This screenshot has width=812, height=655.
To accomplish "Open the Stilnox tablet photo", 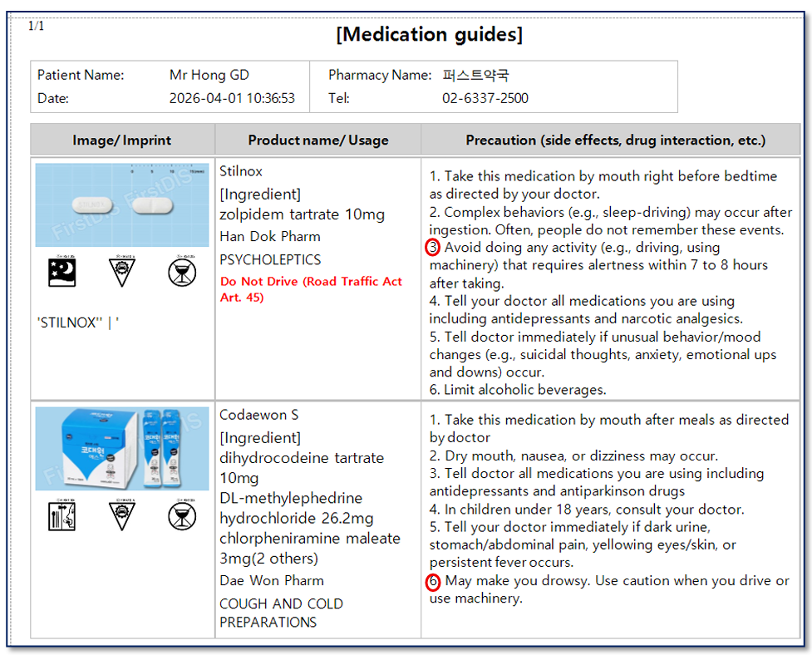I will 122,204.
